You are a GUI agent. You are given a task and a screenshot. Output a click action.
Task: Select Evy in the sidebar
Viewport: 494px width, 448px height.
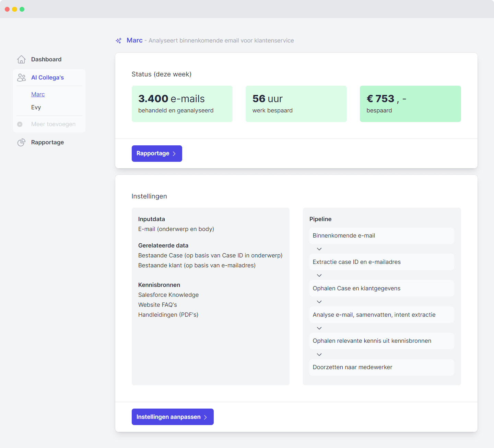point(36,107)
